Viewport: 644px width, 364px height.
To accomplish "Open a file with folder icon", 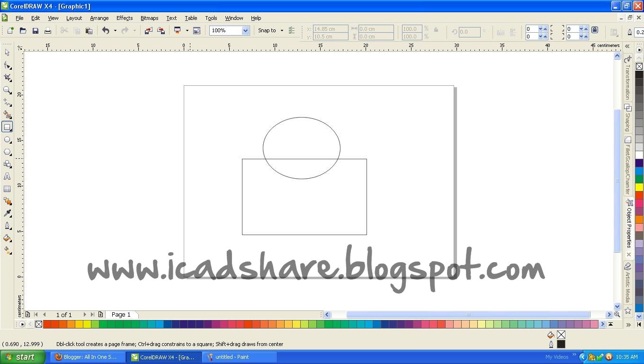I will [23, 30].
